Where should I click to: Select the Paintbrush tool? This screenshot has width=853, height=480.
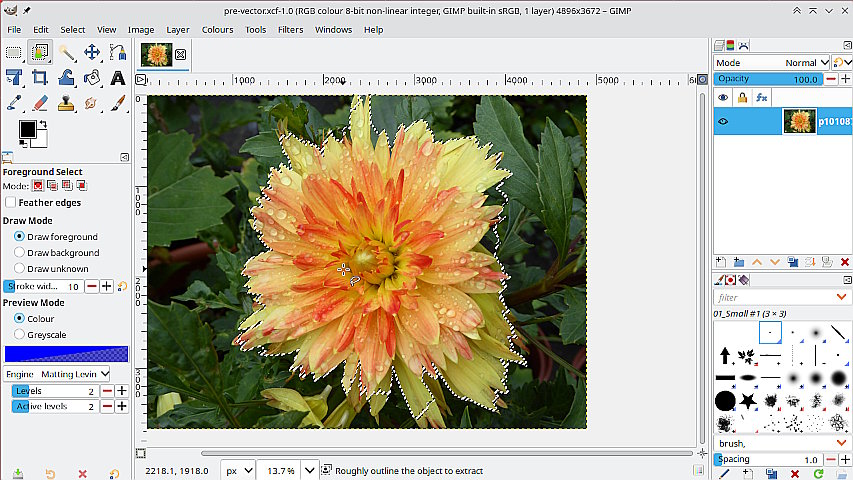pos(118,103)
